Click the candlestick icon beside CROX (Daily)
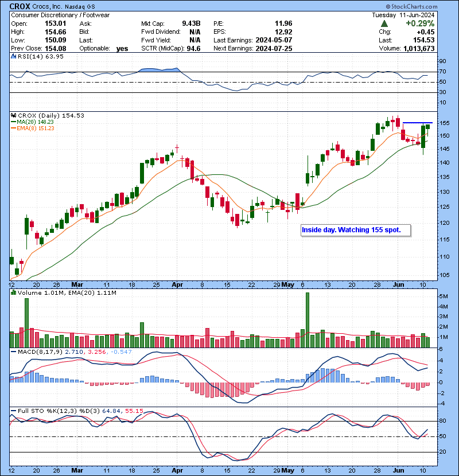This screenshot has width=459, height=476. (x=14, y=115)
